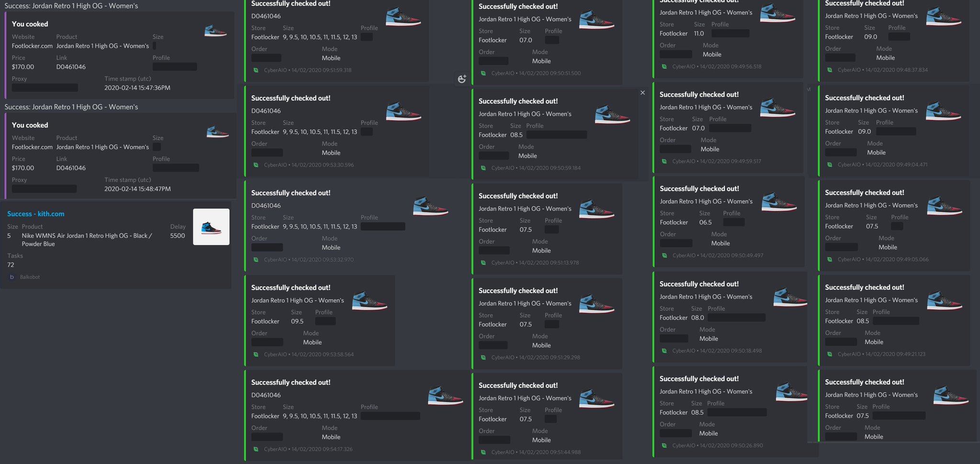Open sneaker image in card stamped 09:48:37.834
Viewport: 980px width, 464px height.
pyautogui.click(x=944, y=16)
